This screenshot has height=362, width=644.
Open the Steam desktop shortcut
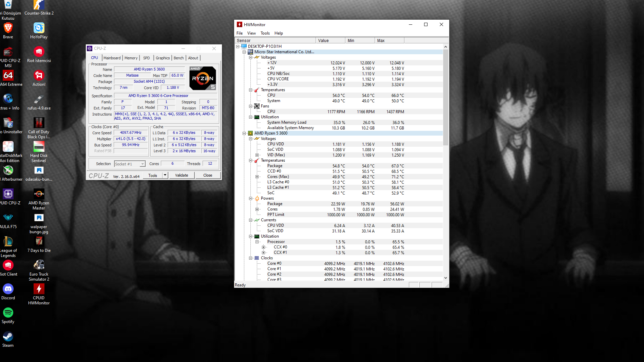[x=8, y=339]
